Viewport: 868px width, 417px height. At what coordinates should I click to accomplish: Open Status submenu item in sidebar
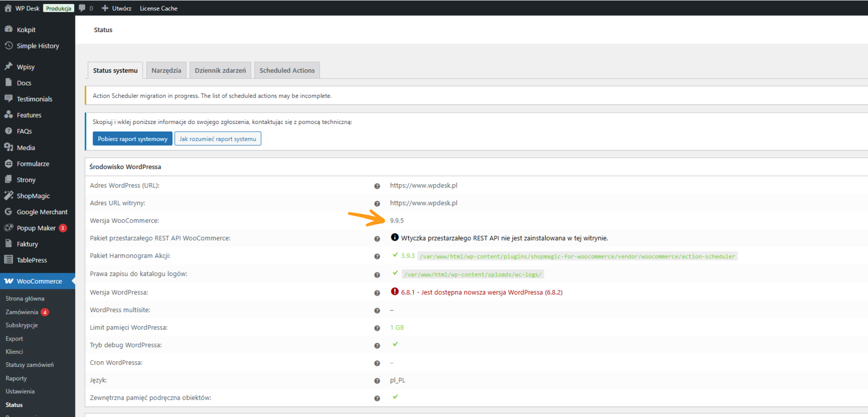point(14,405)
